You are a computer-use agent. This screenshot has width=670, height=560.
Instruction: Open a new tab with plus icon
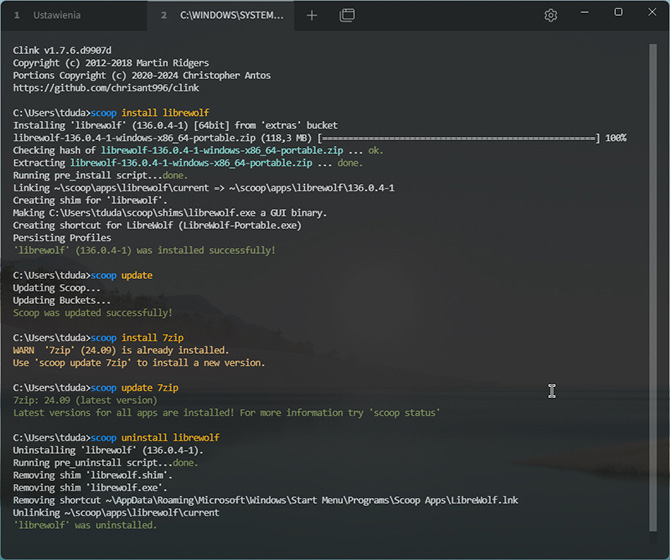[x=312, y=15]
